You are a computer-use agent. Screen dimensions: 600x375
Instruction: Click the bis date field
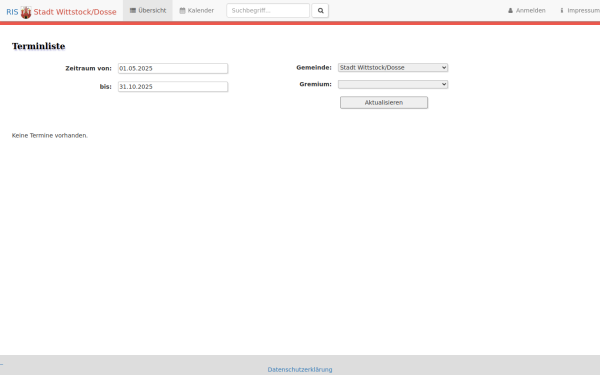point(173,87)
